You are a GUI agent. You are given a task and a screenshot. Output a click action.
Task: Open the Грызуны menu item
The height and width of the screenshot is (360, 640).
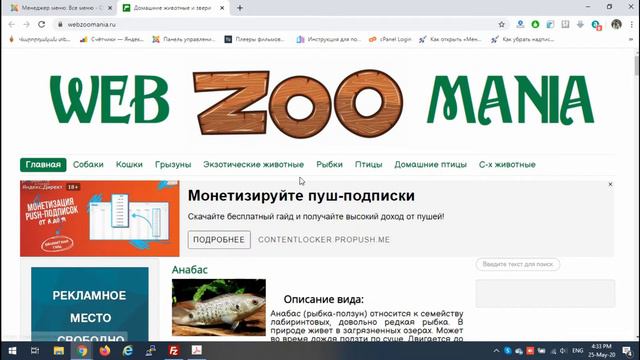click(173, 164)
